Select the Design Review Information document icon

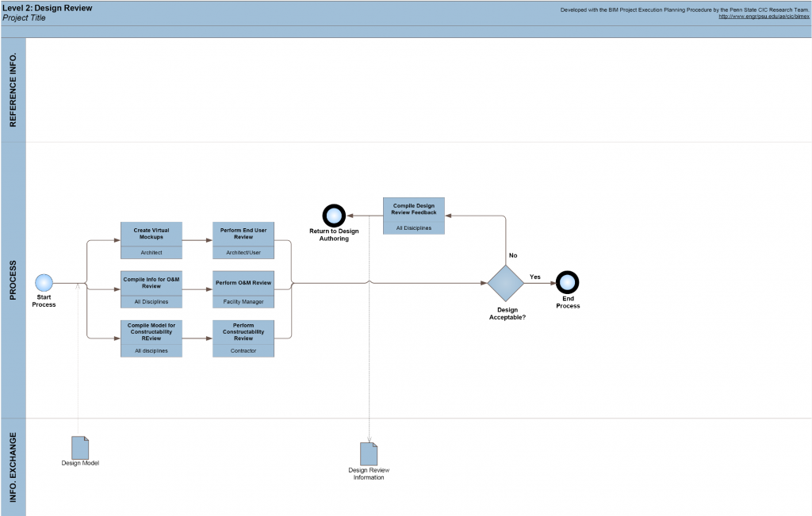(369, 454)
